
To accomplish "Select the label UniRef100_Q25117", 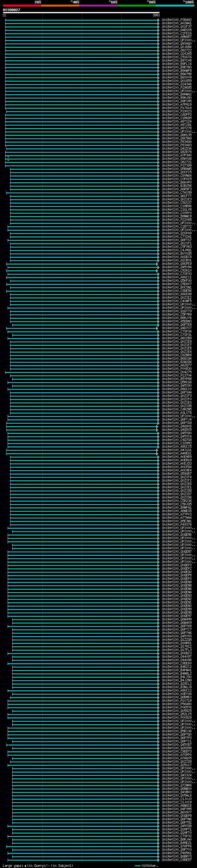I will pos(177,765).
